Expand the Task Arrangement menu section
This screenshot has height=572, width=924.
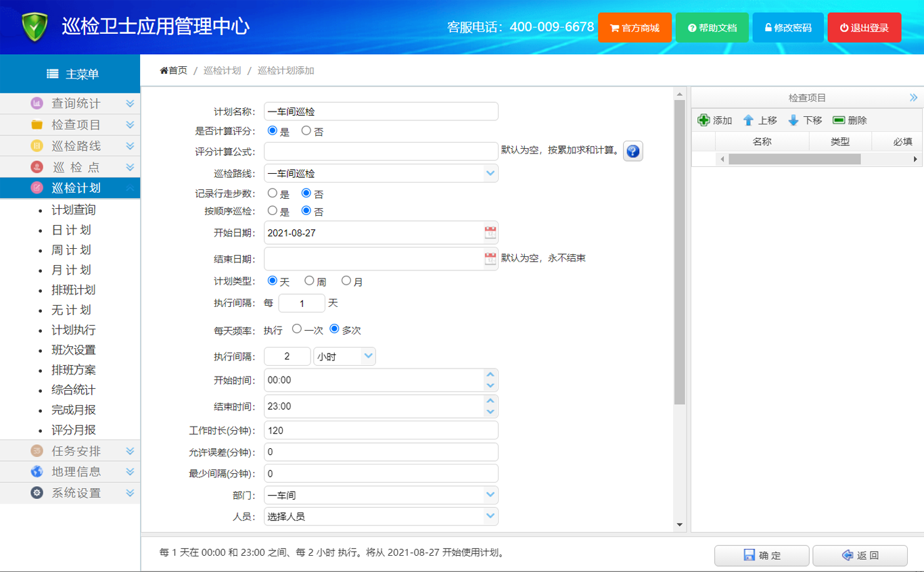(x=76, y=451)
